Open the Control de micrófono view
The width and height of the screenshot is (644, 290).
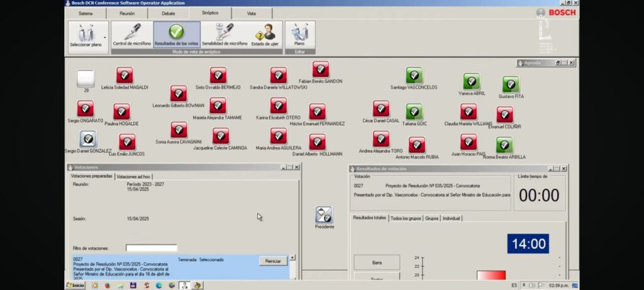click(x=132, y=35)
